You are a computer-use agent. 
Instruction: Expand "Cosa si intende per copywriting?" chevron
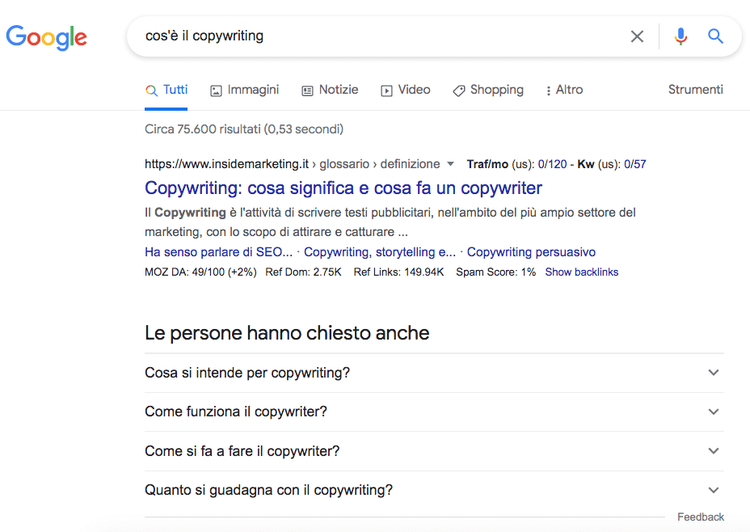pyautogui.click(x=713, y=373)
